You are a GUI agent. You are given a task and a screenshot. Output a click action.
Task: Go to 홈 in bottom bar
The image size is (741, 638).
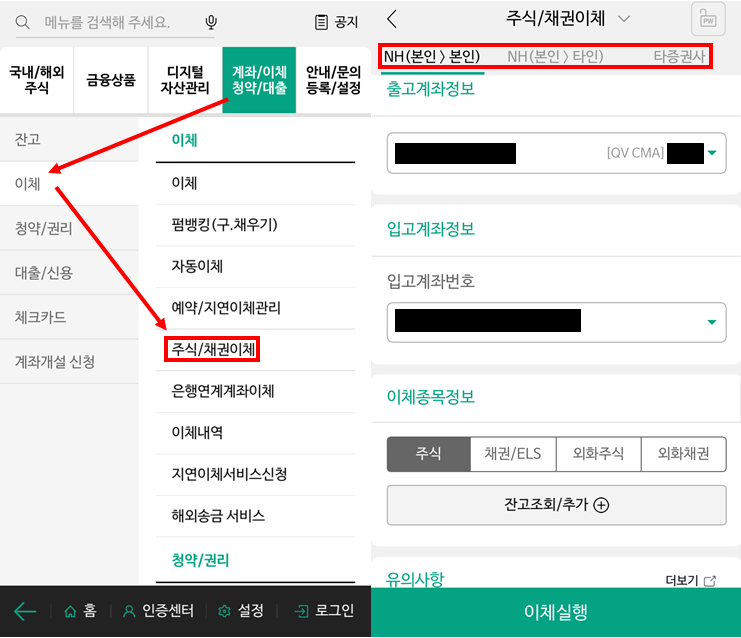[80, 611]
